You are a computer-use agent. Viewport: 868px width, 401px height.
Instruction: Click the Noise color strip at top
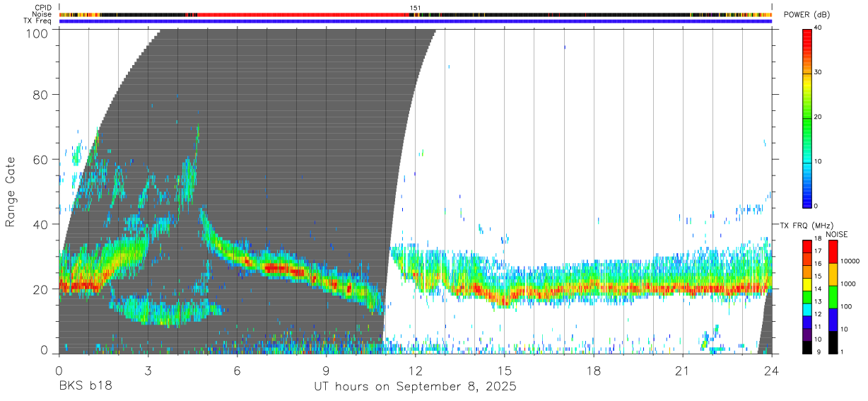click(415, 14)
